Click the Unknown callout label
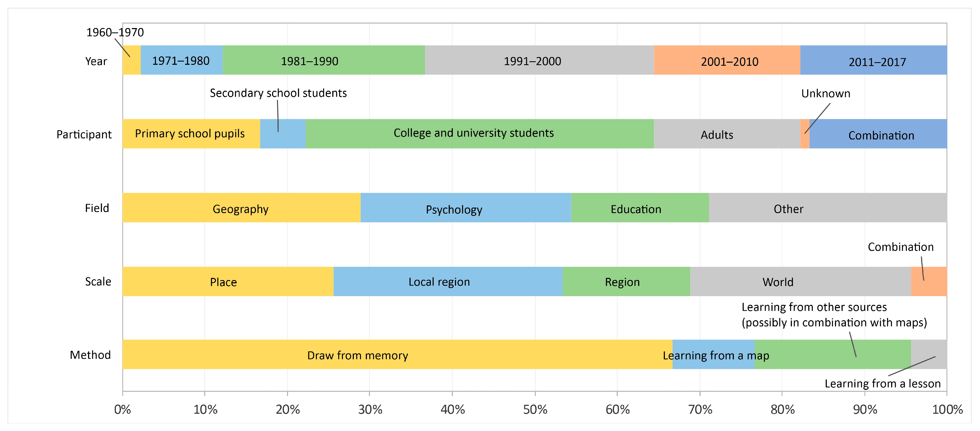 click(825, 93)
